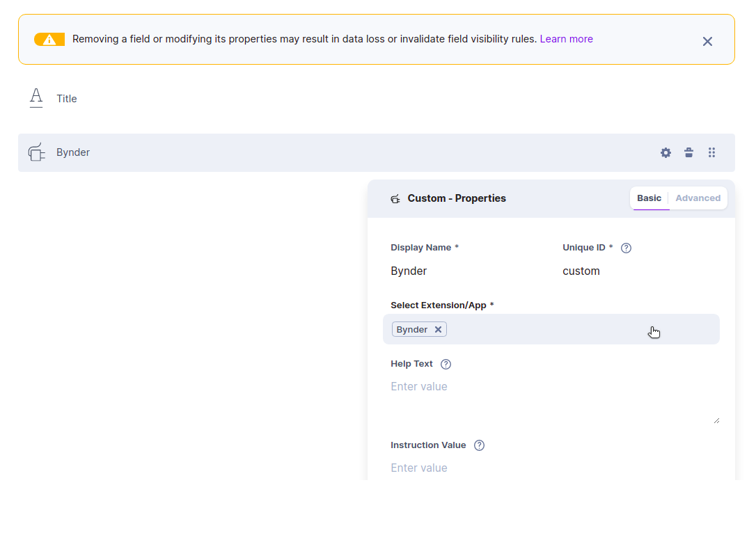The height and width of the screenshot is (533, 756).
Task: Select the Title field row
Action: pyautogui.click(x=377, y=98)
